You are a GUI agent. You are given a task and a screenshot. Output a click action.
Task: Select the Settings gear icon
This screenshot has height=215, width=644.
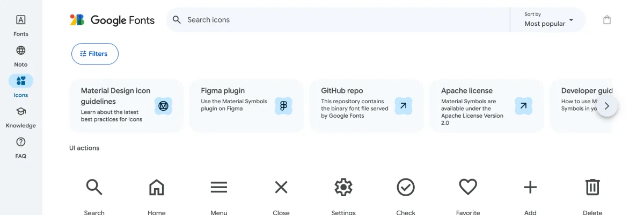[343, 187]
